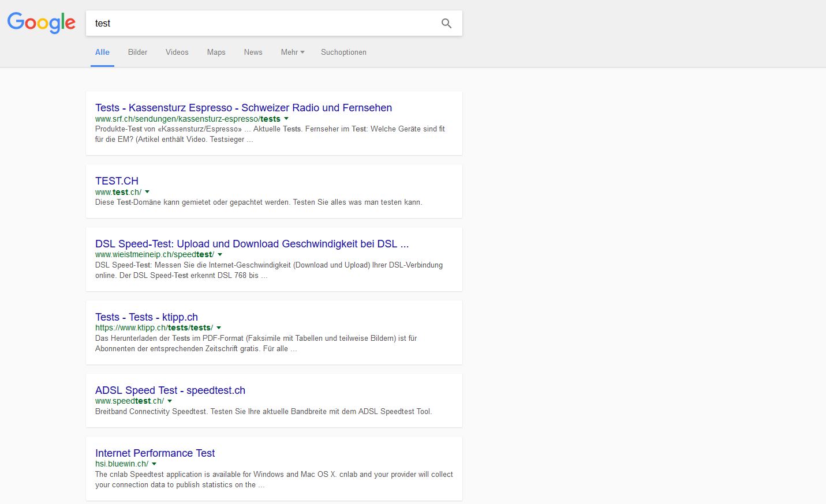Click dropdown arrow next to ktipp.ch URL
The width and height of the screenshot is (826, 504).
point(219,328)
